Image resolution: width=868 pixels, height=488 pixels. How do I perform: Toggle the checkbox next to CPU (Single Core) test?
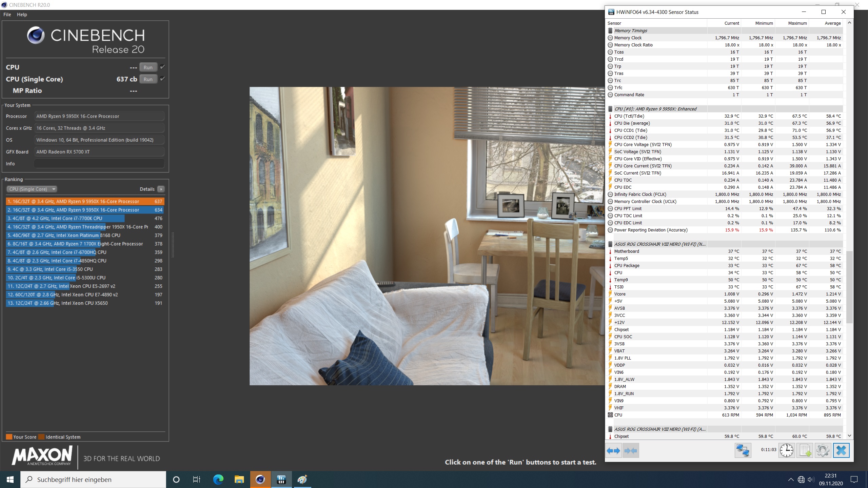click(x=163, y=79)
